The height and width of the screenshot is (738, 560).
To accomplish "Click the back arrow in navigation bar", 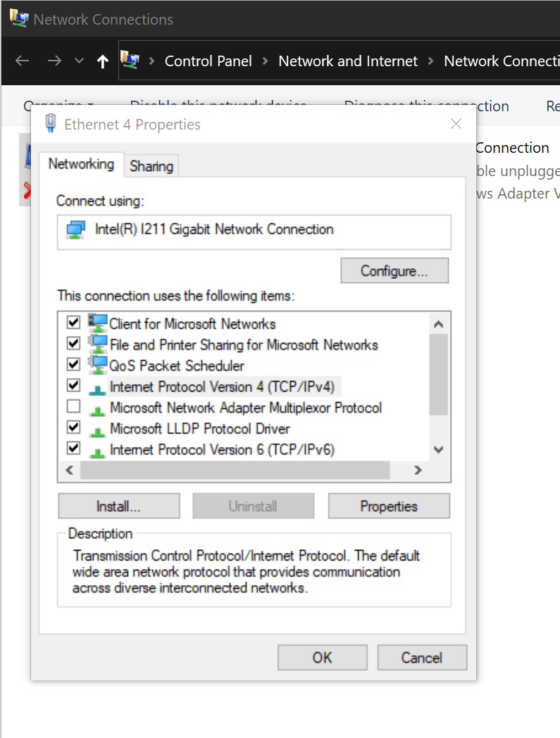I will [22, 61].
